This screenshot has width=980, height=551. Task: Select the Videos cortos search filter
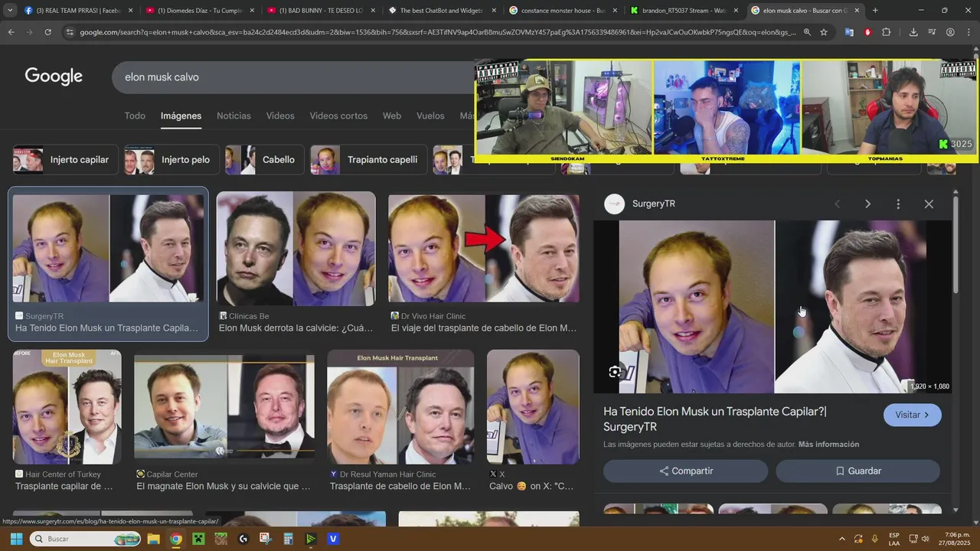(338, 116)
